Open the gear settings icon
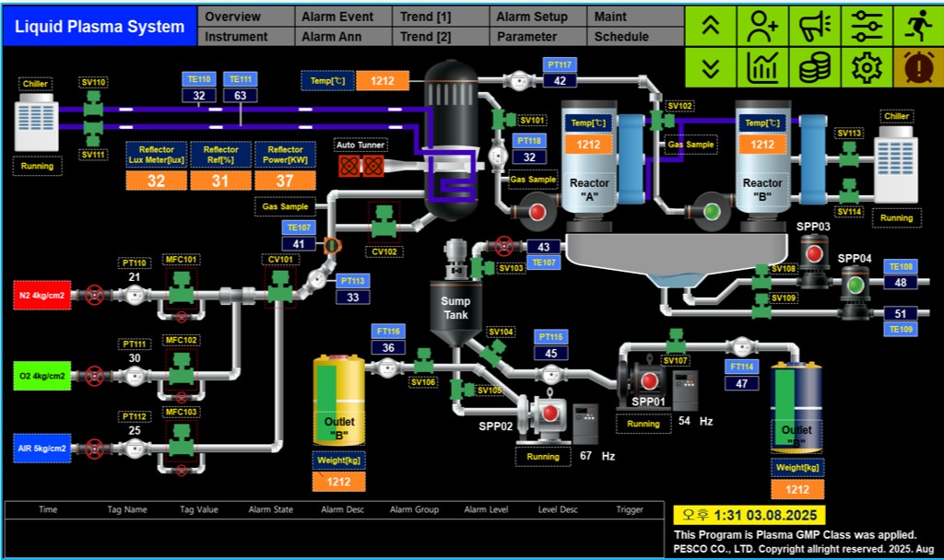Image resolution: width=944 pixels, height=560 pixels. pos(867,67)
